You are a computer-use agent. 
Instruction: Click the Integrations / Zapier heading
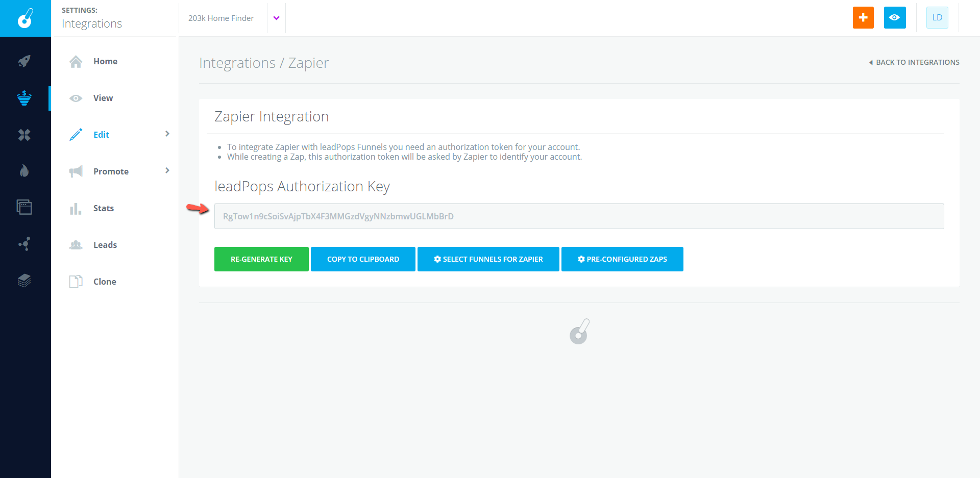coord(264,63)
